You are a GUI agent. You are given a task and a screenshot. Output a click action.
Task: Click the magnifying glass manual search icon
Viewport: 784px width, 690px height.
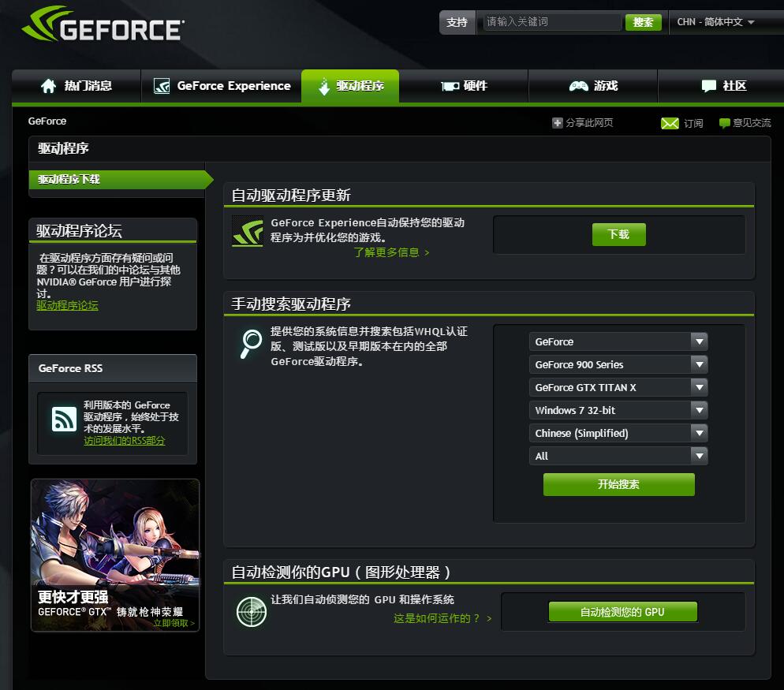250,342
